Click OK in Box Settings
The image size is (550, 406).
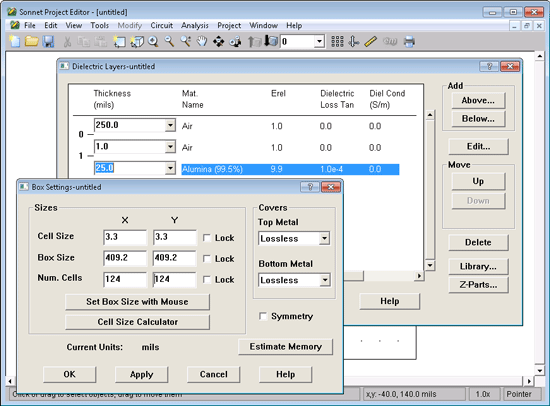click(69, 374)
